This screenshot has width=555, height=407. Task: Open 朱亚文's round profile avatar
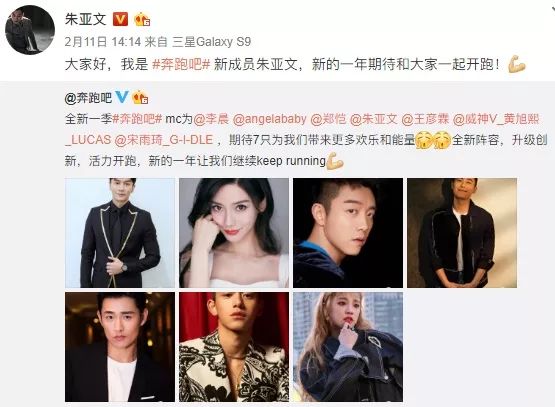(30, 30)
